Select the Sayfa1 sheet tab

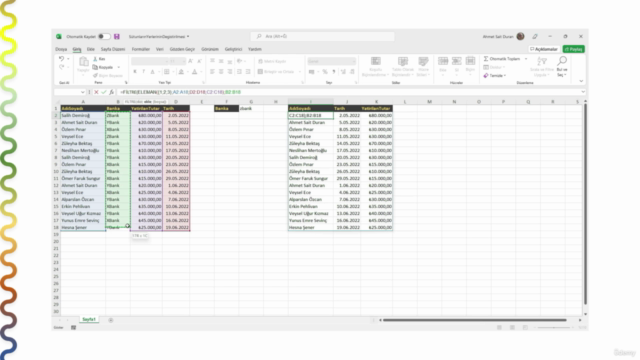pyautogui.click(x=89, y=320)
